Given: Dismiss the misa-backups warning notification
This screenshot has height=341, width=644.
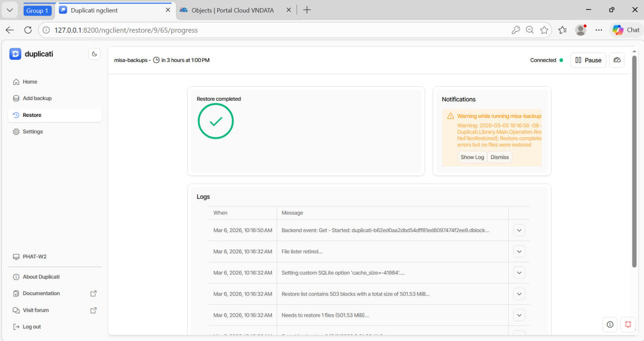Looking at the screenshot, I should [500, 157].
